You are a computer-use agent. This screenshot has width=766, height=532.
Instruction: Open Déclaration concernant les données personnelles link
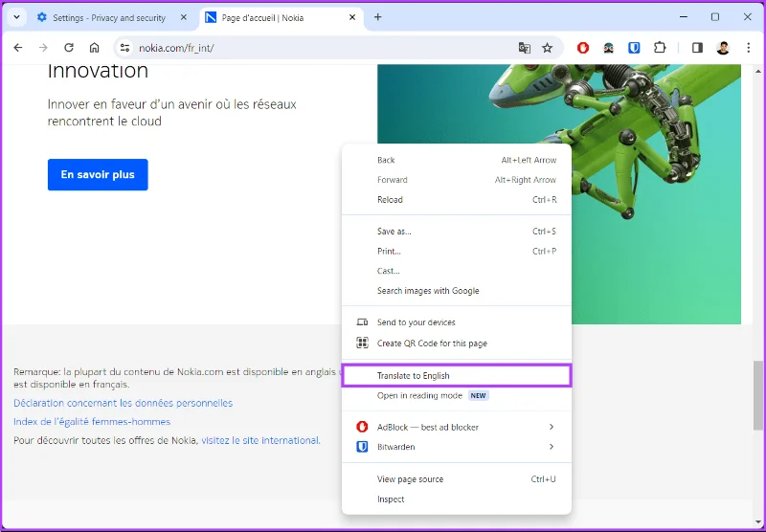(x=124, y=403)
